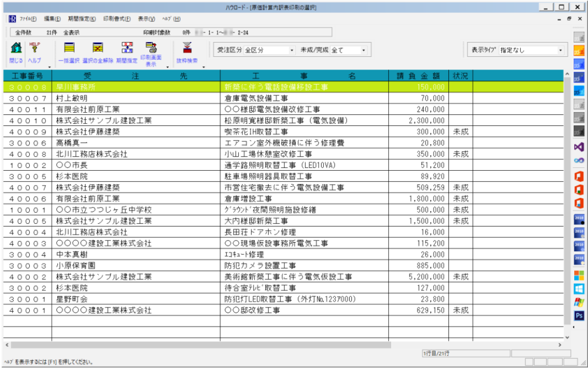Expand arrow beside 抜粋検索 toolbar group

coord(203,67)
